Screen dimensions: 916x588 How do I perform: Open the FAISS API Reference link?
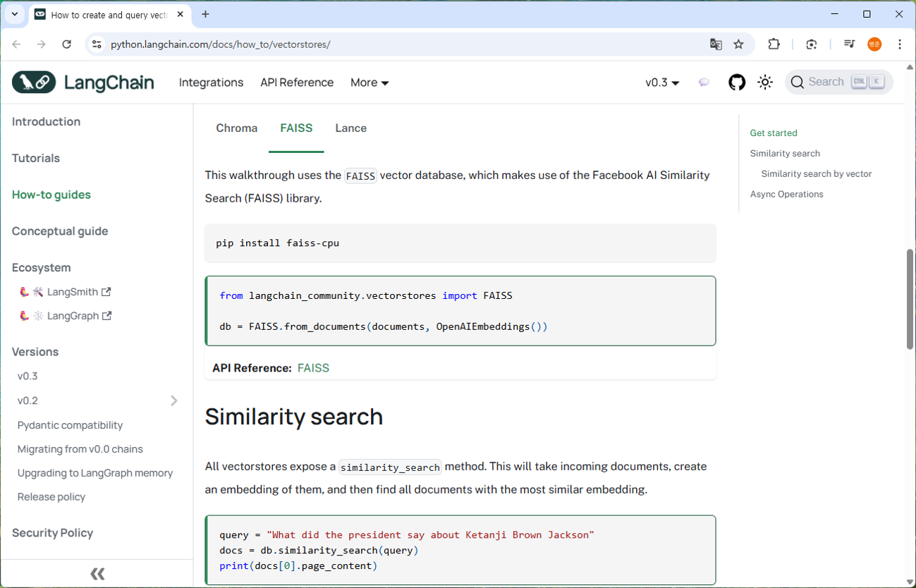coord(313,368)
